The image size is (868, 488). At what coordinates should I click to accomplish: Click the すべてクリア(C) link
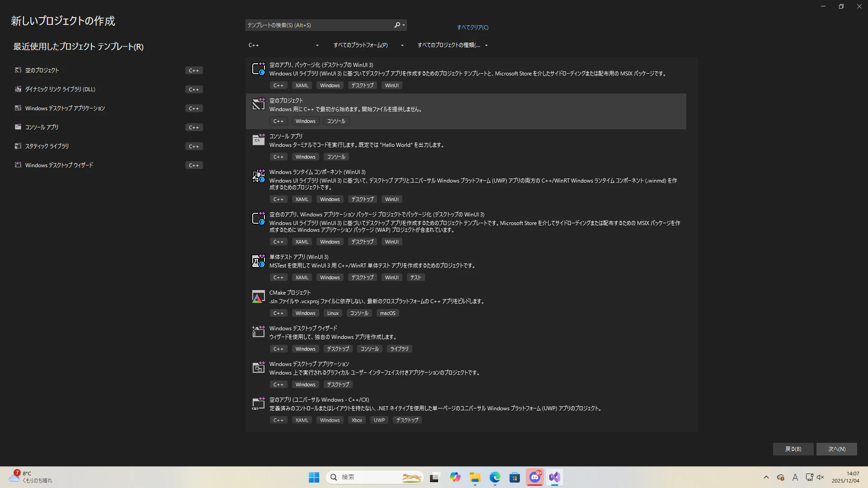pyautogui.click(x=472, y=28)
